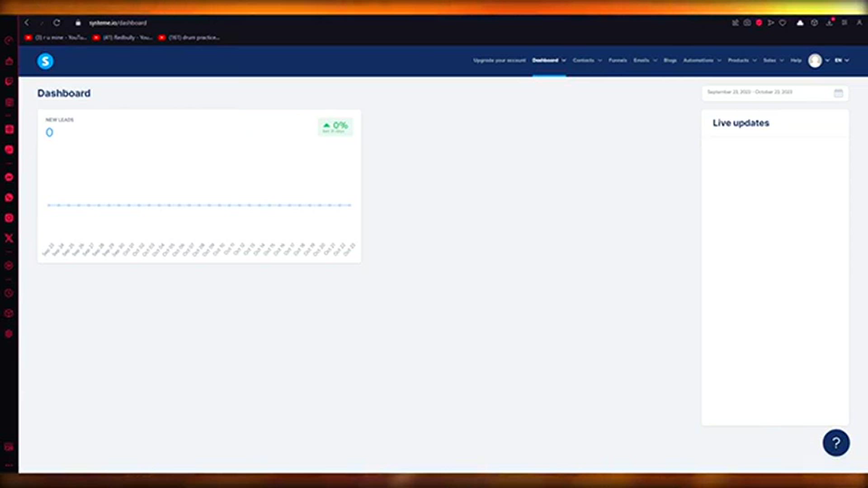Open the sidebar three-dots more menu
The width and height of the screenshot is (868, 488).
9,465
